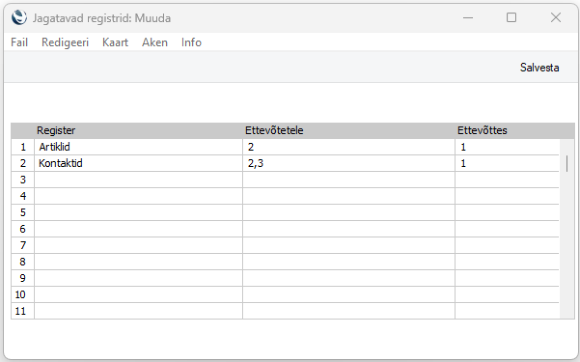Click the empty Ettevõttes field in row 3
Screen dimensions: 580x362
(x=507, y=180)
